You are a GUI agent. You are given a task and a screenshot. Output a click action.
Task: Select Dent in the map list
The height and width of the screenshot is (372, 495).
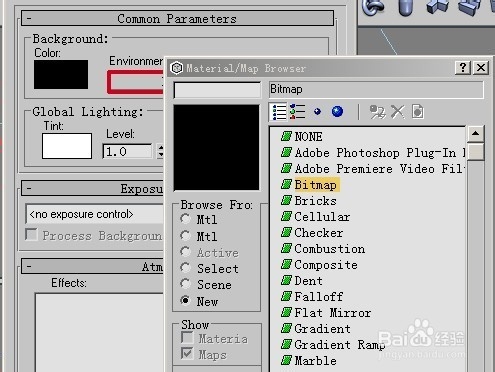[x=308, y=281]
